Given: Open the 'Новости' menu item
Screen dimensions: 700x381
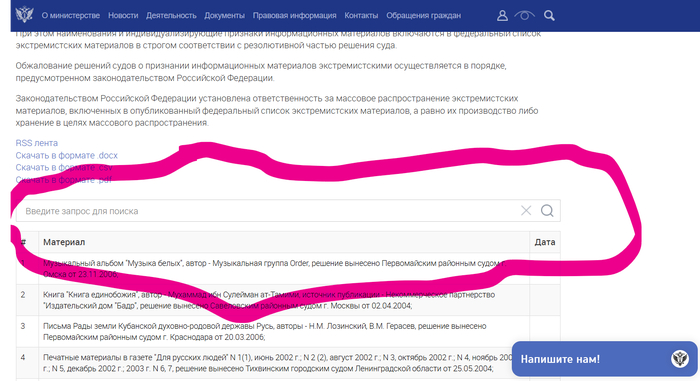Looking at the screenshot, I should 123,15.
